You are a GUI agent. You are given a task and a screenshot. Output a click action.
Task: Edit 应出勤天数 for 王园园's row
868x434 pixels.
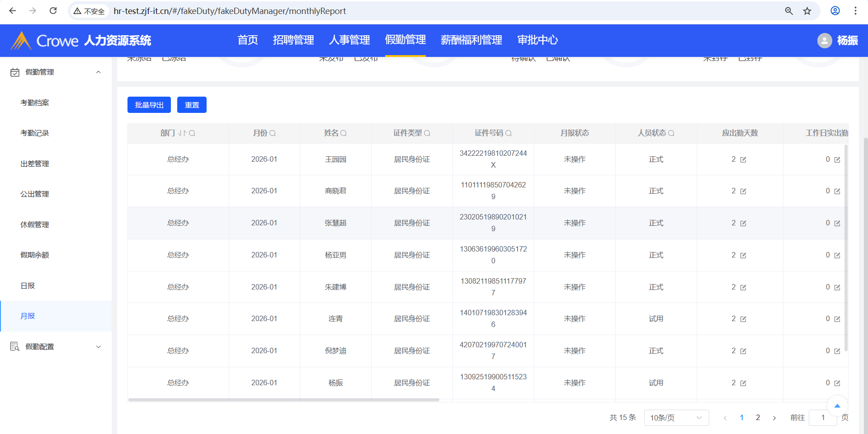click(x=743, y=160)
